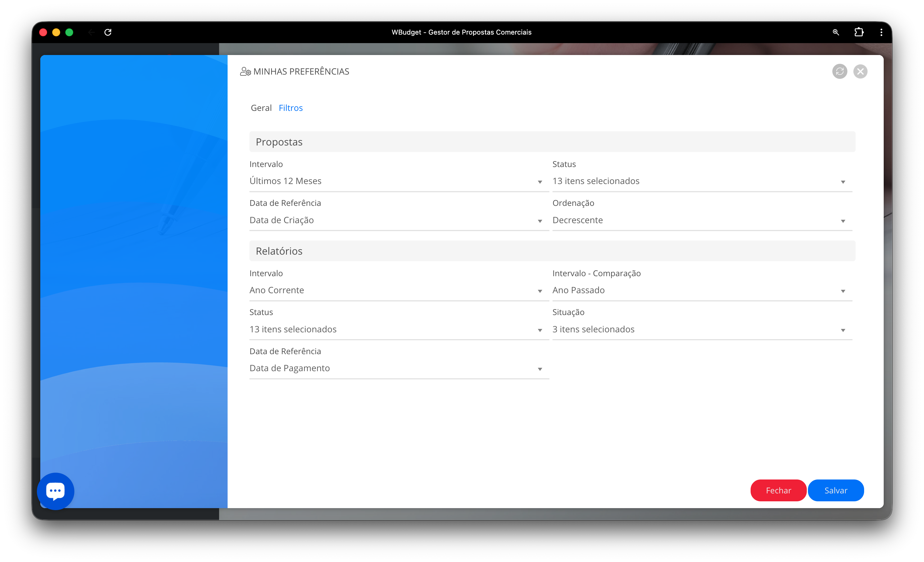Screen dimensions: 924x562
Task: Open the extensions puzzle icon
Action: (859, 32)
